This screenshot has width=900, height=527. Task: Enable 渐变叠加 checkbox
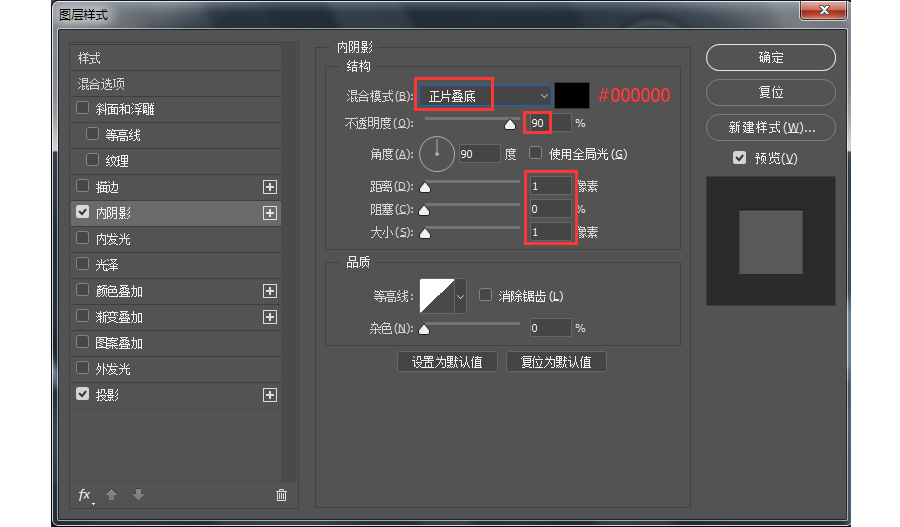click(x=83, y=316)
